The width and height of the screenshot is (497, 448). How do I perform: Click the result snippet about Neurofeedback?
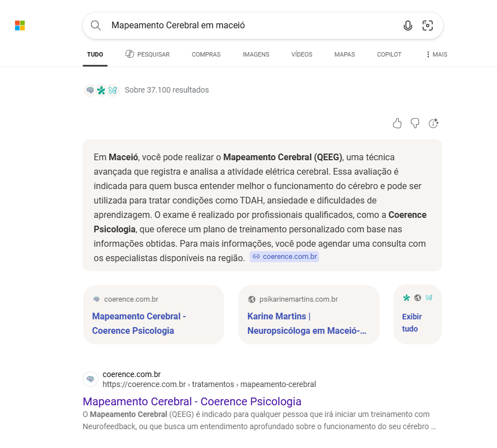pyautogui.click(x=259, y=420)
